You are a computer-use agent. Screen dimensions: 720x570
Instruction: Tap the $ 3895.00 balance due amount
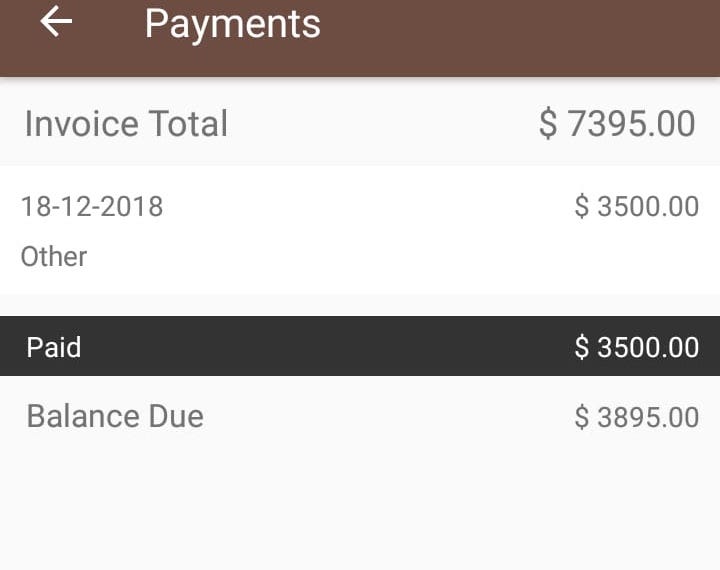coord(636,417)
